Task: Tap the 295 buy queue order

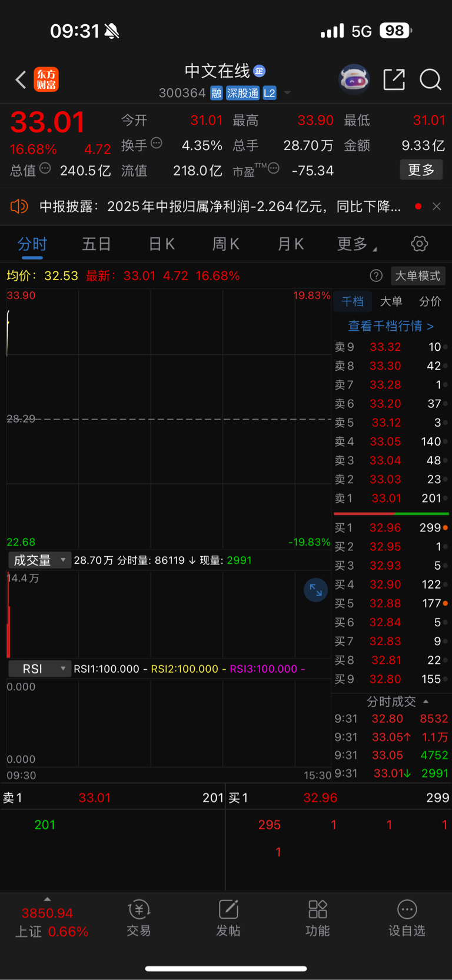Action: coord(269,825)
